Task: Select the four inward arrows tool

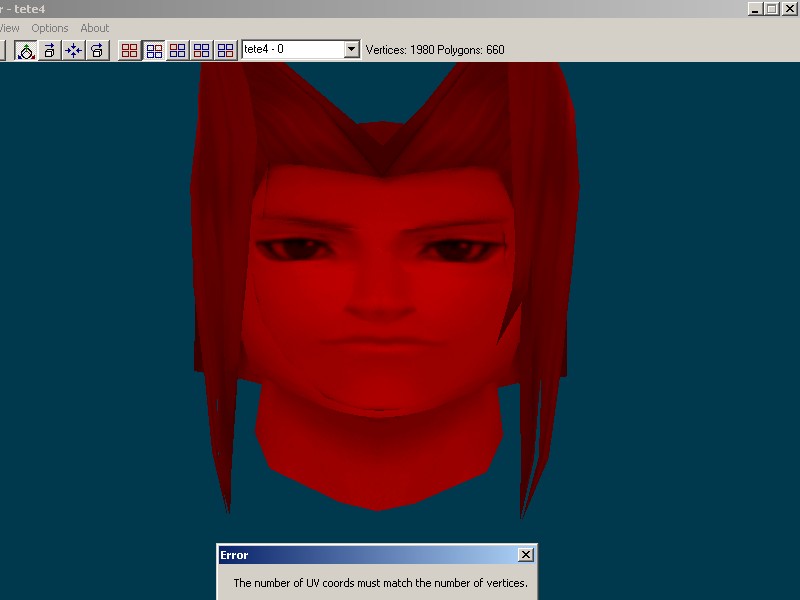Action: tap(74, 50)
